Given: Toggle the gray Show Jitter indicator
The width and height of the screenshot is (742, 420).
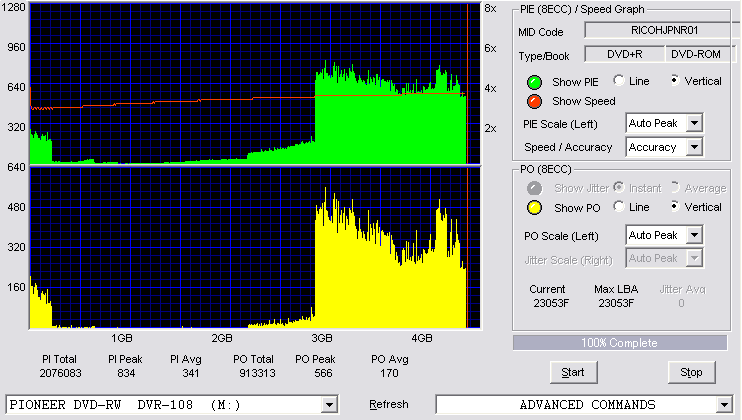Looking at the screenshot, I should coord(534,188).
